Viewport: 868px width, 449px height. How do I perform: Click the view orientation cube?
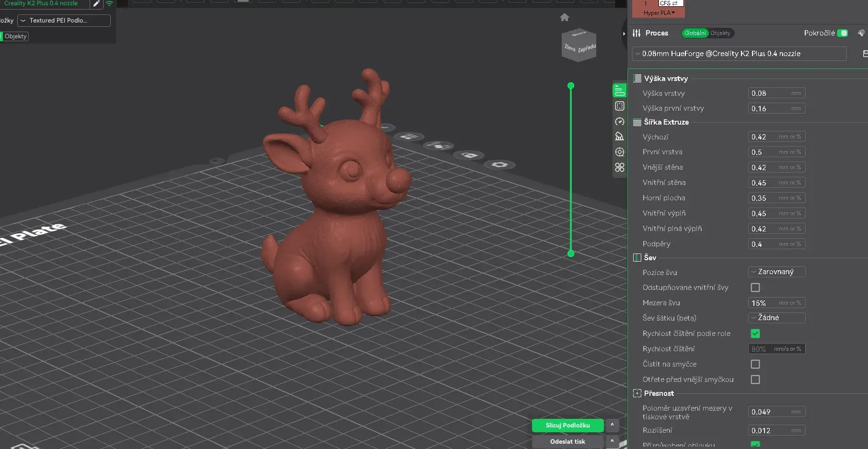point(579,45)
